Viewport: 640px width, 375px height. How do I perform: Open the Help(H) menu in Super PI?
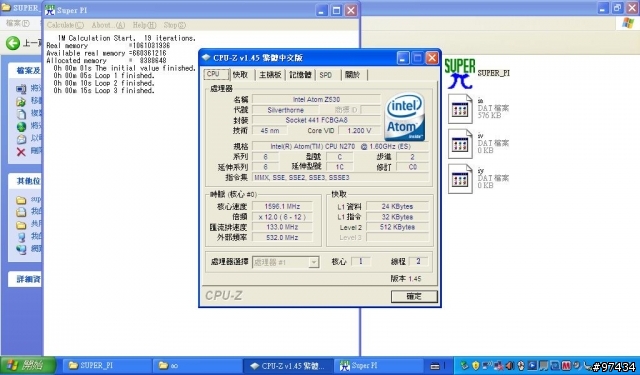pyautogui.click(x=144, y=25)
